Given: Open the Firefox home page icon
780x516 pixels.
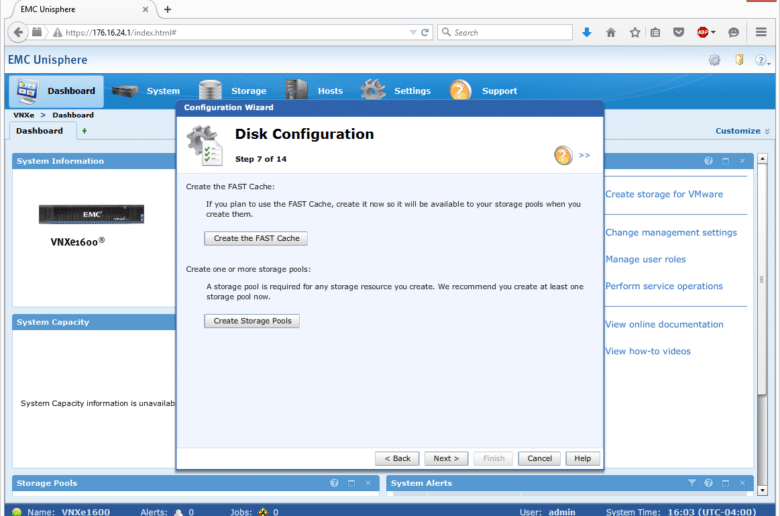Looking at the screenshot, I should (611, 32).
